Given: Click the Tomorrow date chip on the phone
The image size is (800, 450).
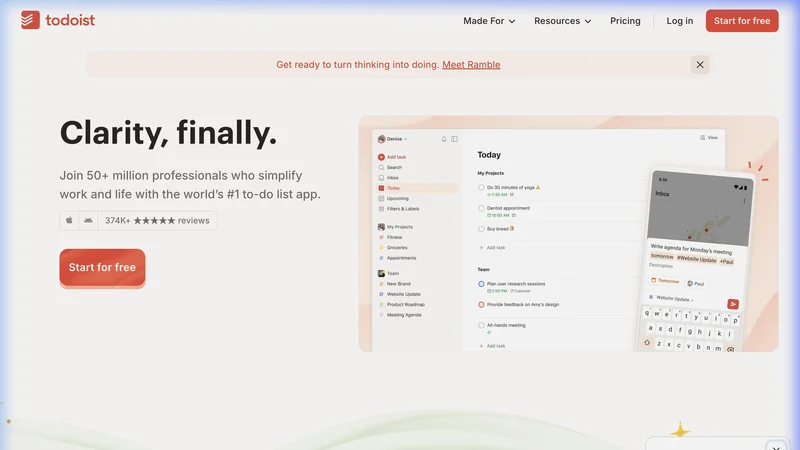Looking at the screenshot, I should click(665, 281).
